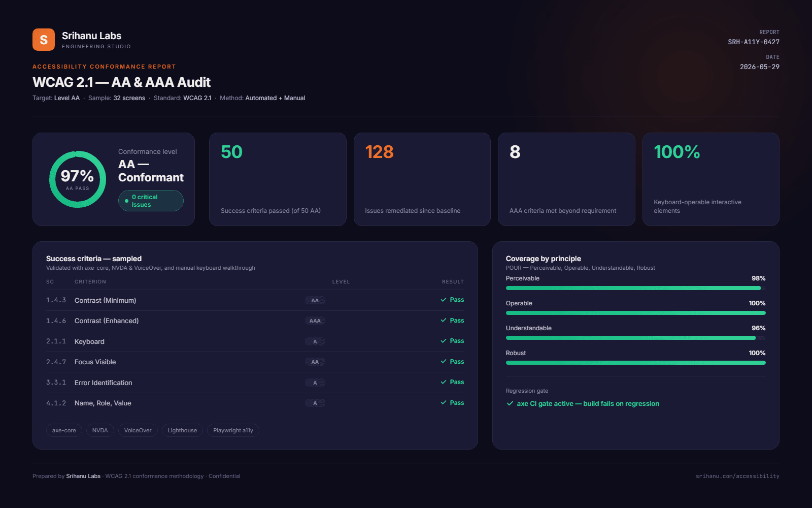Click Prepared by Srihanu Labs footer text
Image resolution: width=812 pixels, height=508 pixels.
click(66, 476)
